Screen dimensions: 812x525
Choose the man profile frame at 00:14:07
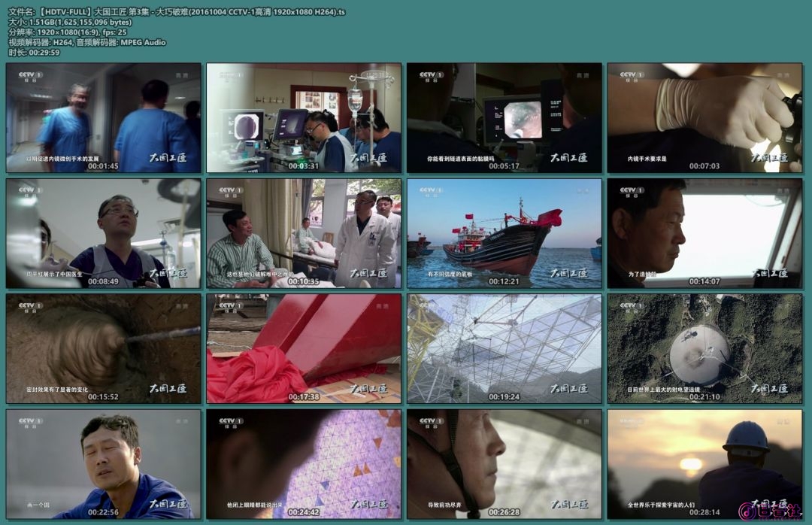(x=704, y=233)
